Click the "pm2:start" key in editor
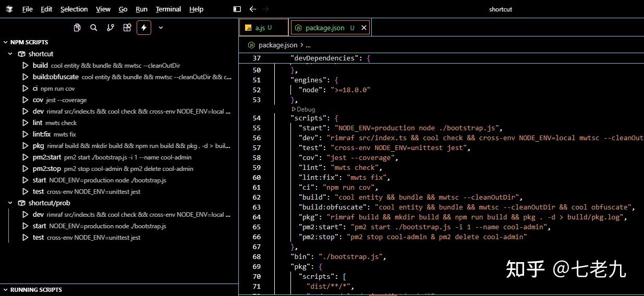Viewport: 644px width, 296px height. pyautogui.click(x=320, y=227)
